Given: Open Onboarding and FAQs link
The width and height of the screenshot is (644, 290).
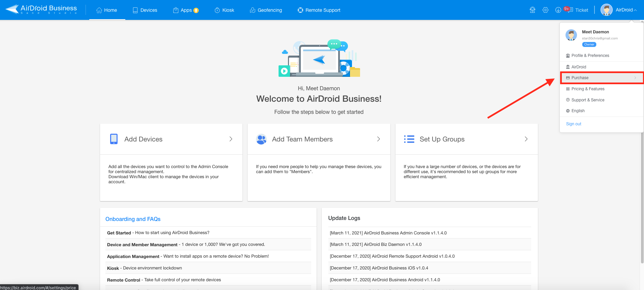Looking at the screenshot, I should tap(133, 219).
